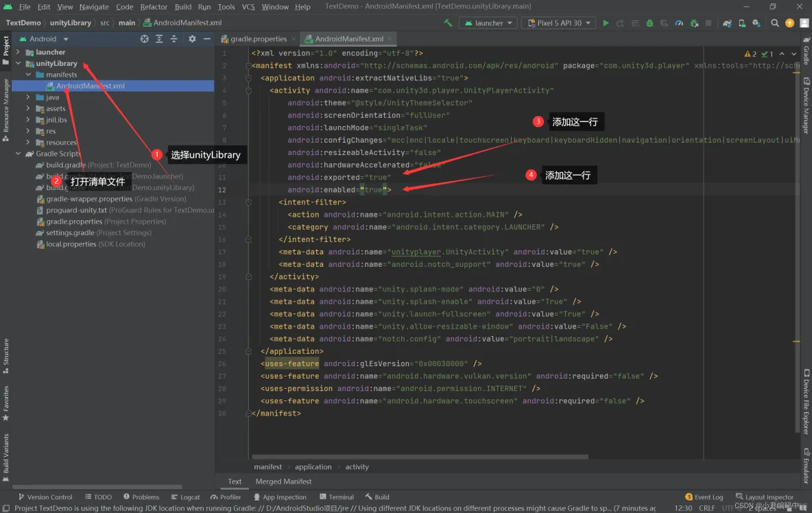Open the Logcat tool window
The image size is (812, 513).
pos(185,497)
